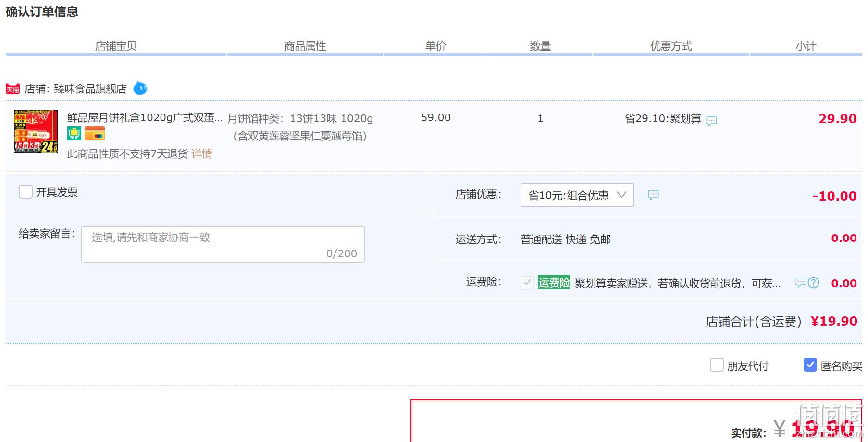Click the 给卖家留言 message input field
The height and width of the screenshot is (442, 868).
223,244
